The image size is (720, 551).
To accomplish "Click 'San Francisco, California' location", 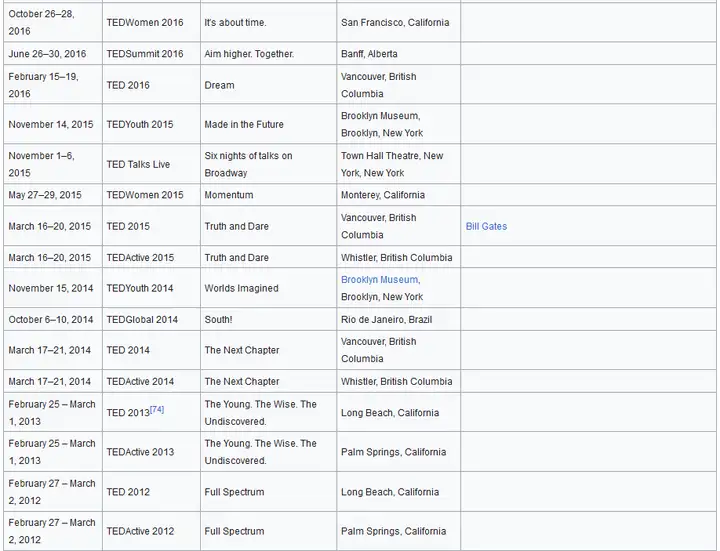I will (x=395, y=22).
